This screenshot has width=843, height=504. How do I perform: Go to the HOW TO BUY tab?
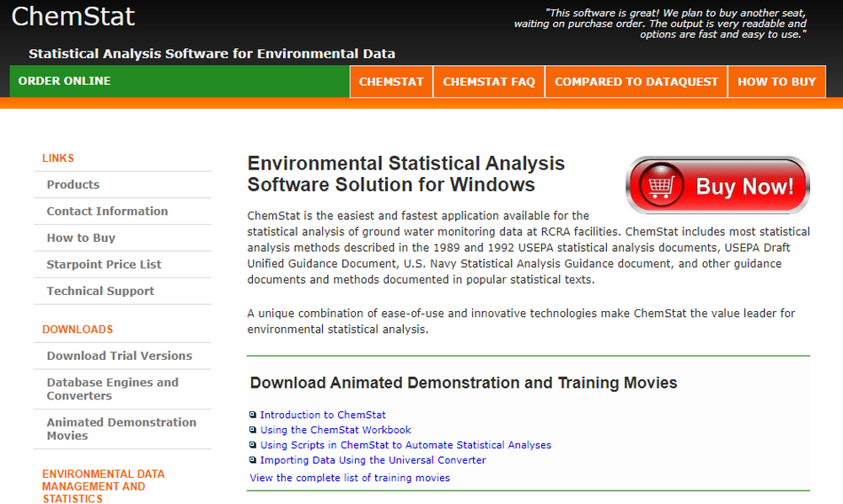pos(777,82)
